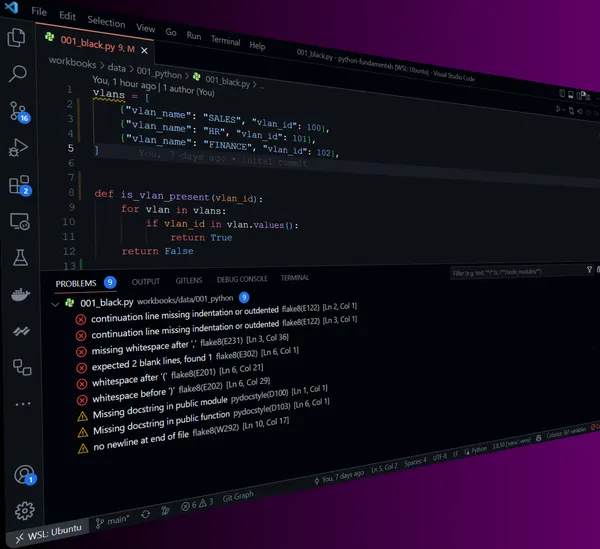Click the workbooks breadcrumb segment
Viewport: 600px width, 549px height.
72,62
